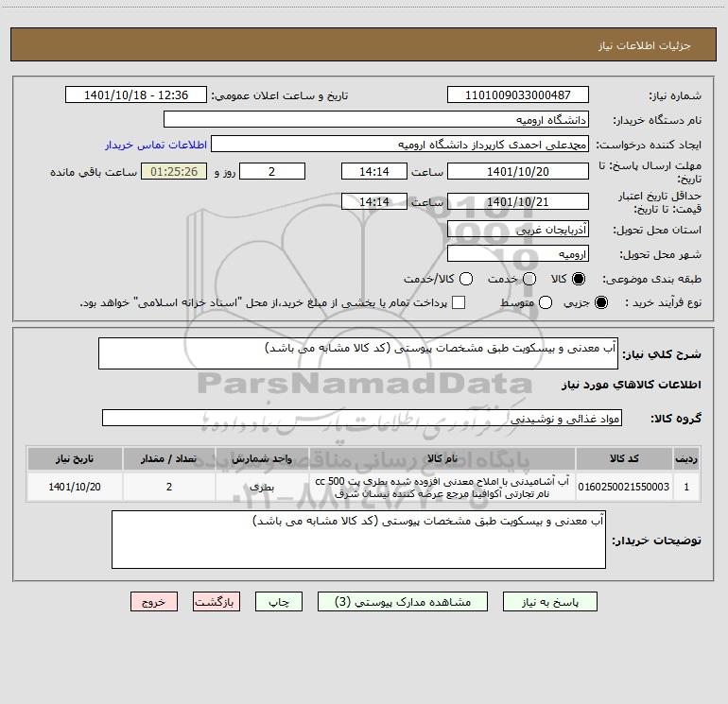This screenshot has height=704, width=728.
Task: Open اطلاعات تماس خریدار link
Action: click(x=156, y=145)
